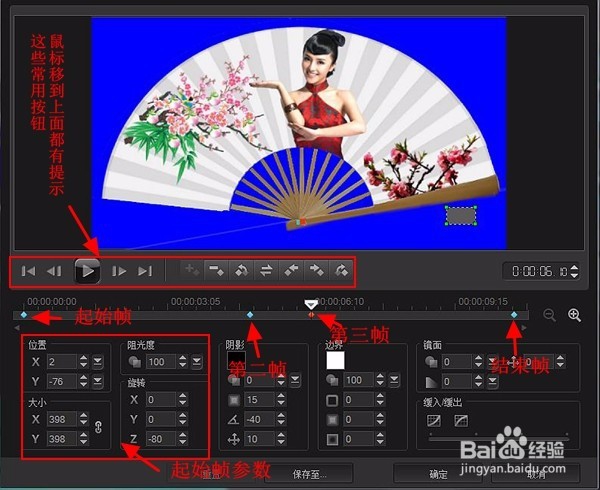The width and height of the screenshot is (600, 490).
Task: Click the last curved-arrow diamond keyframe icon
Action: coord(341,270)
